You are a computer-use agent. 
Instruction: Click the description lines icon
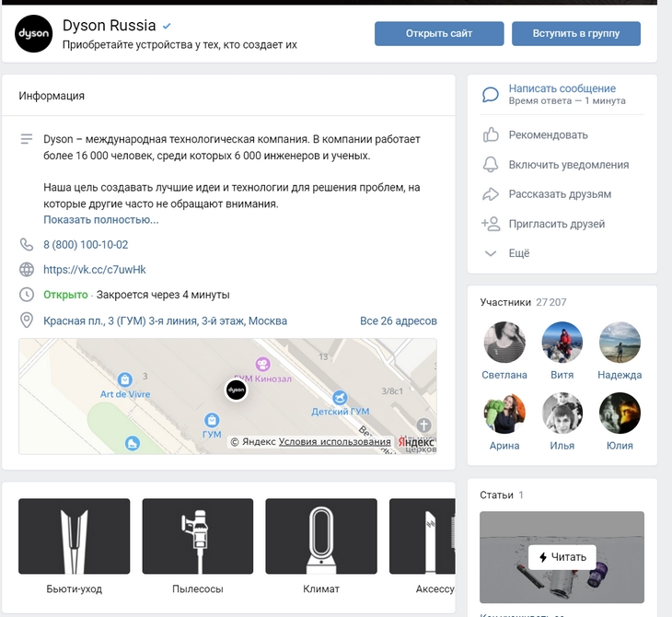coord(27,139)
